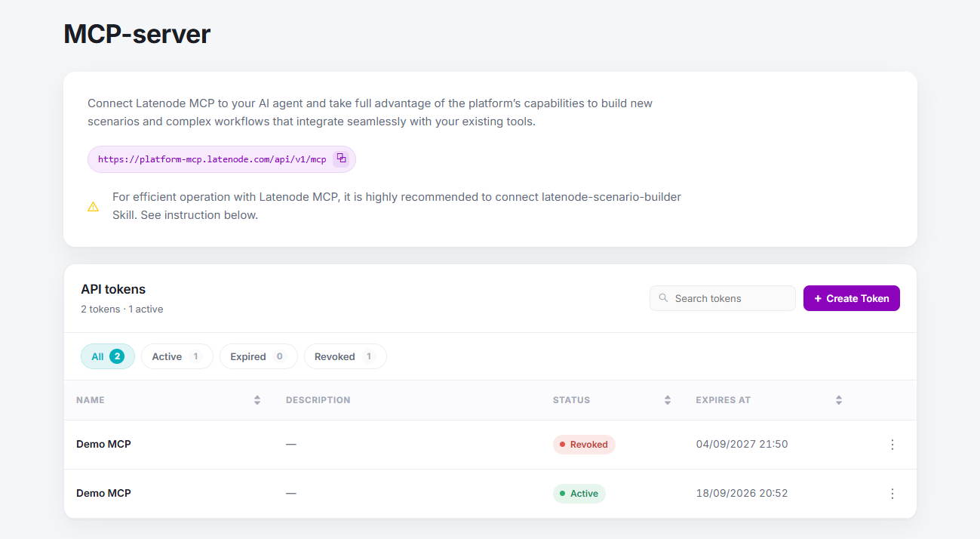The image size is (980, 539).
Task: Click the Connect Latenode MCP intro paragraph
Action: (370, 112)
